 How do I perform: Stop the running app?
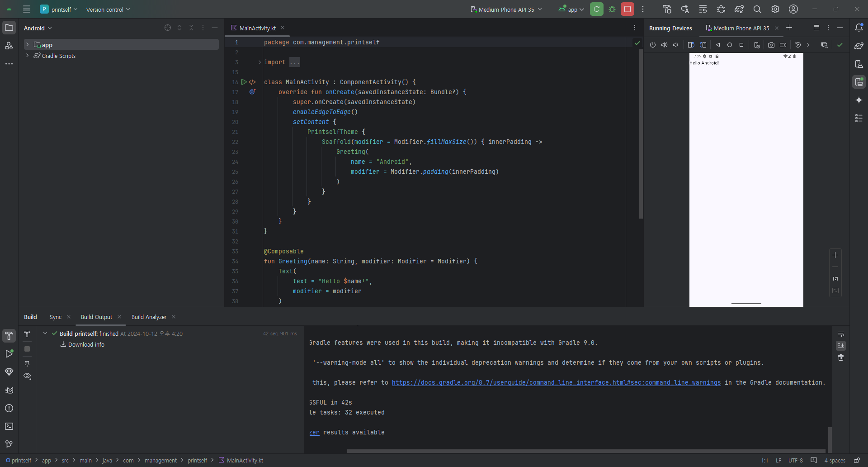[x=627, y=9]
